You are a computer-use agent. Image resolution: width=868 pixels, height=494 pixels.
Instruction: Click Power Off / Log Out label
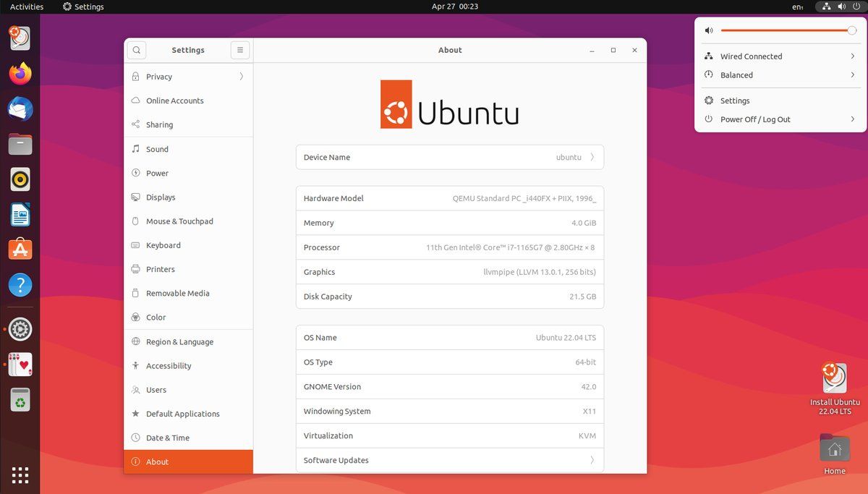[755, 119]
